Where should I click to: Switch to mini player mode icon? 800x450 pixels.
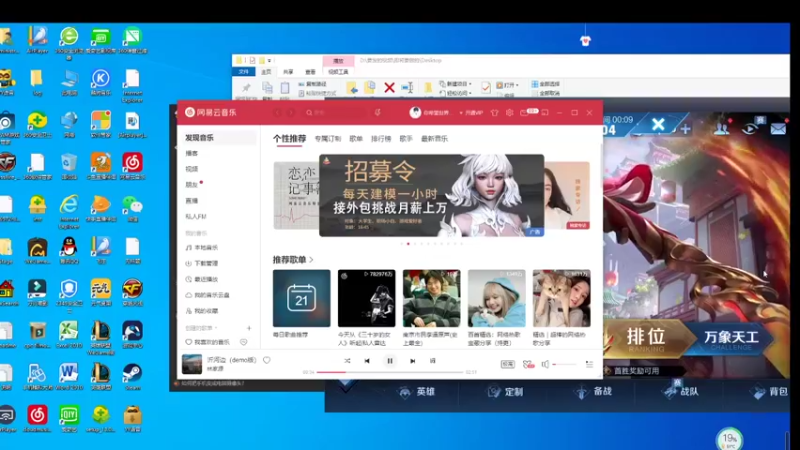tap(545, 112)
